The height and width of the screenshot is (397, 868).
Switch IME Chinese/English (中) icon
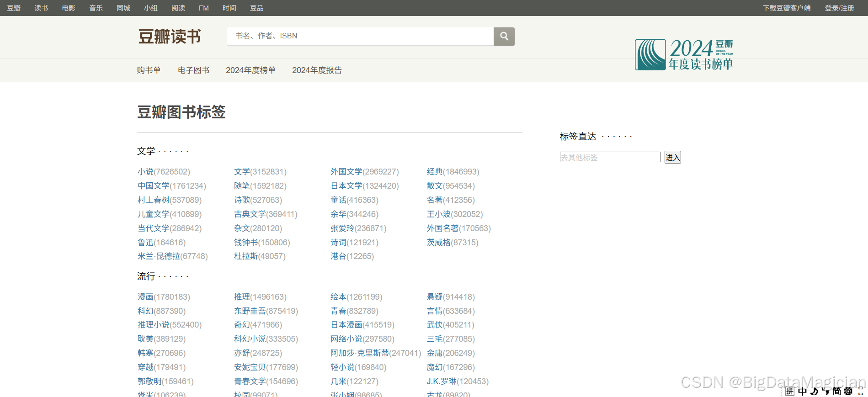803,391
